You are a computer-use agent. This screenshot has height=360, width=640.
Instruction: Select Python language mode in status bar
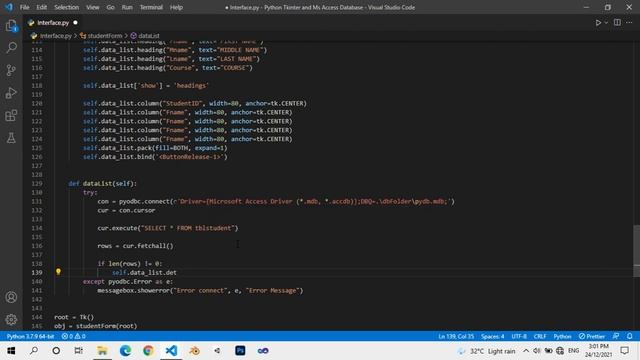pos(562,336)
